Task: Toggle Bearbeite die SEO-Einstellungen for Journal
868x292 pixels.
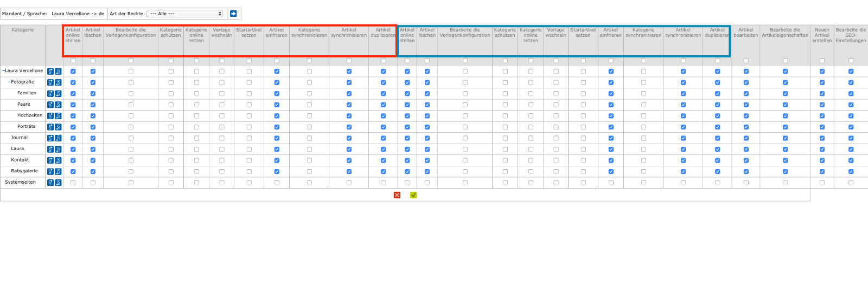Action: tap(851, 138)
